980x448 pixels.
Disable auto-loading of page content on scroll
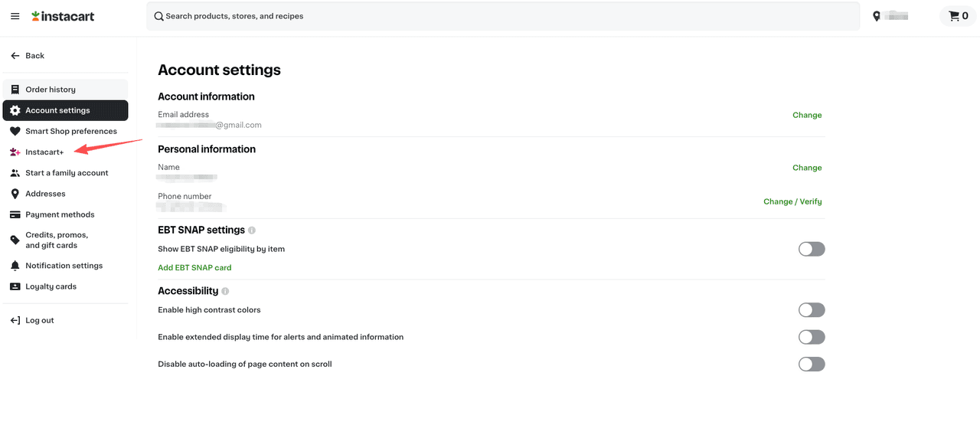click(x=812, y=364)
